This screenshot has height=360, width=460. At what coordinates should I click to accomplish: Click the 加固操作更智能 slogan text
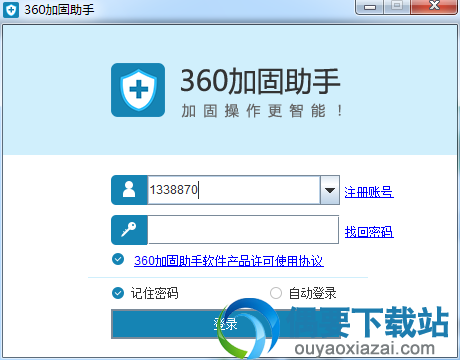pos(262,111)
